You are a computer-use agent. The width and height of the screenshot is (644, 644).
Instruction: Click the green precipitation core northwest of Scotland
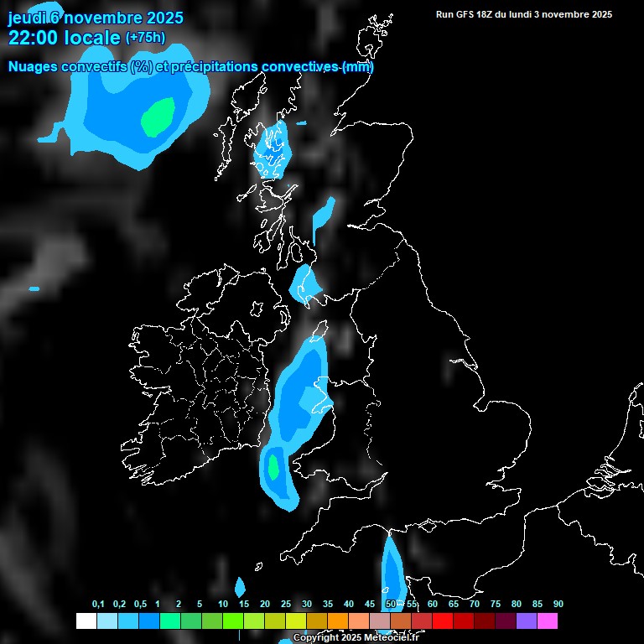(158, 117)
